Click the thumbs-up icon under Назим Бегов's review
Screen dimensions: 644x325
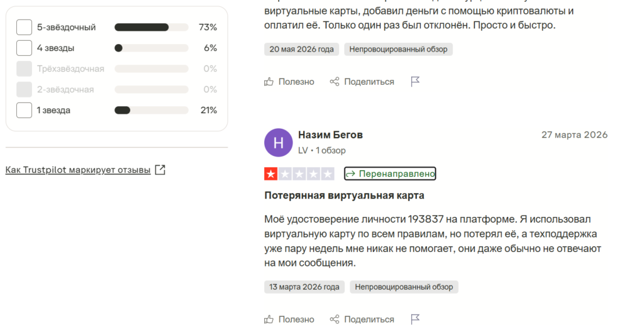(x=269, y=319)
